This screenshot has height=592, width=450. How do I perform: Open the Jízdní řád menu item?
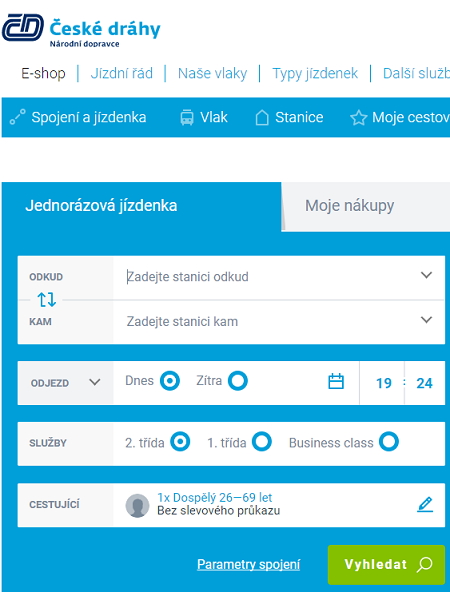click(x=122, y=73)
